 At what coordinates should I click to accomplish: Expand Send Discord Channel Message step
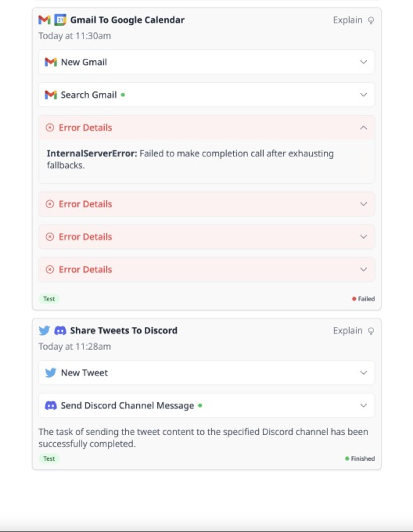click(363, 406)
